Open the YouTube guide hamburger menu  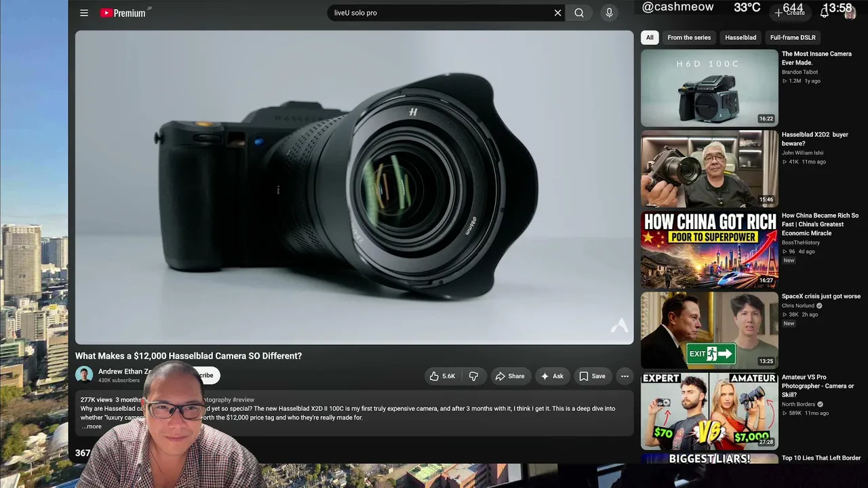click(84, 13)
